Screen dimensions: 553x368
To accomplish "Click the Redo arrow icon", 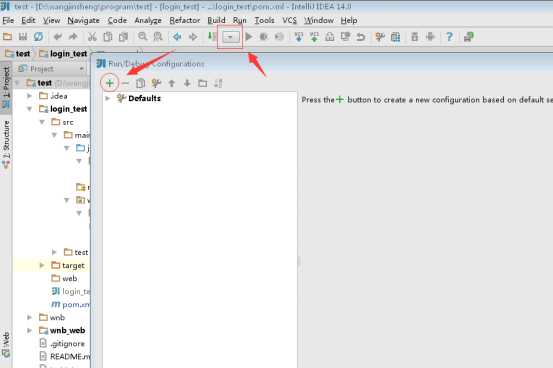I will coord(73,36).
